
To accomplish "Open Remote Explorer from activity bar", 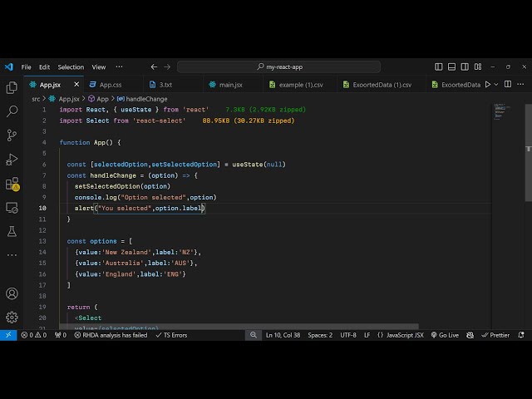I will 12,207.
